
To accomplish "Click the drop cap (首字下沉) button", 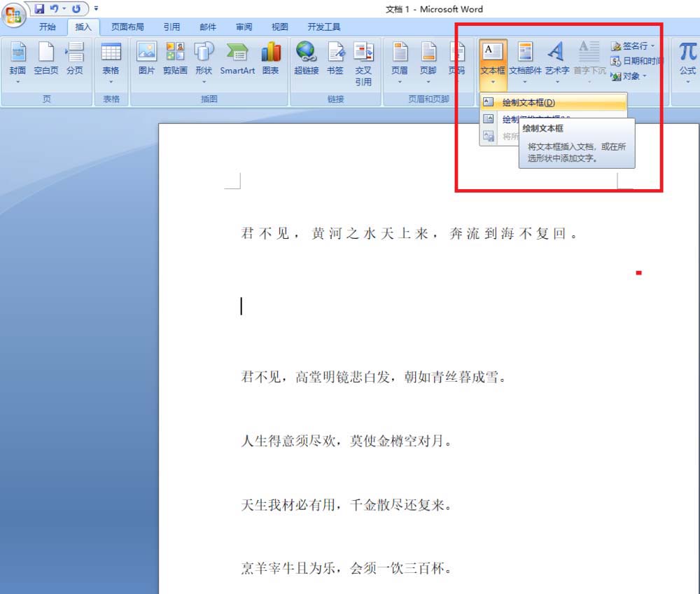I will point(589,62).
